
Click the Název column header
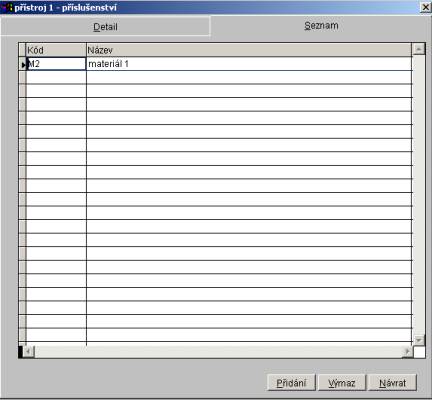pos(249,50)
